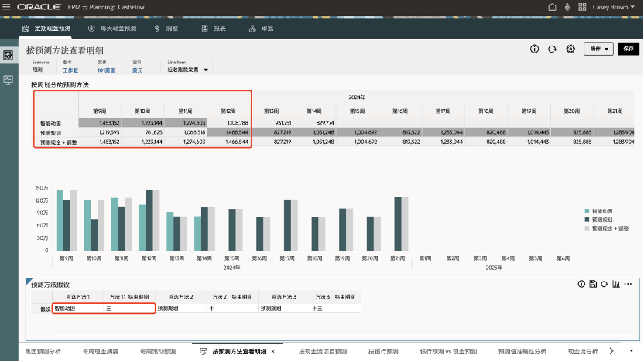Refresh the form data
The height and width of the screenshot is (362, 644).
point(552,49)
